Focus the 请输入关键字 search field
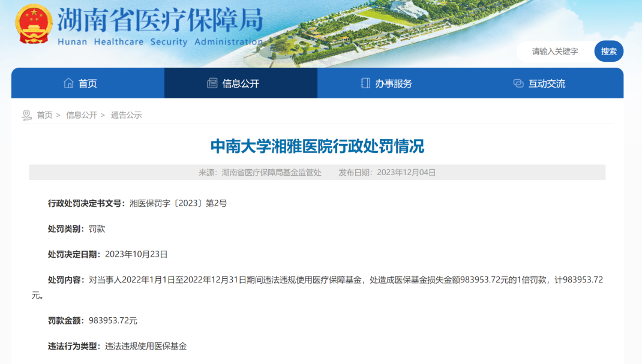 [x=555, y=52]
